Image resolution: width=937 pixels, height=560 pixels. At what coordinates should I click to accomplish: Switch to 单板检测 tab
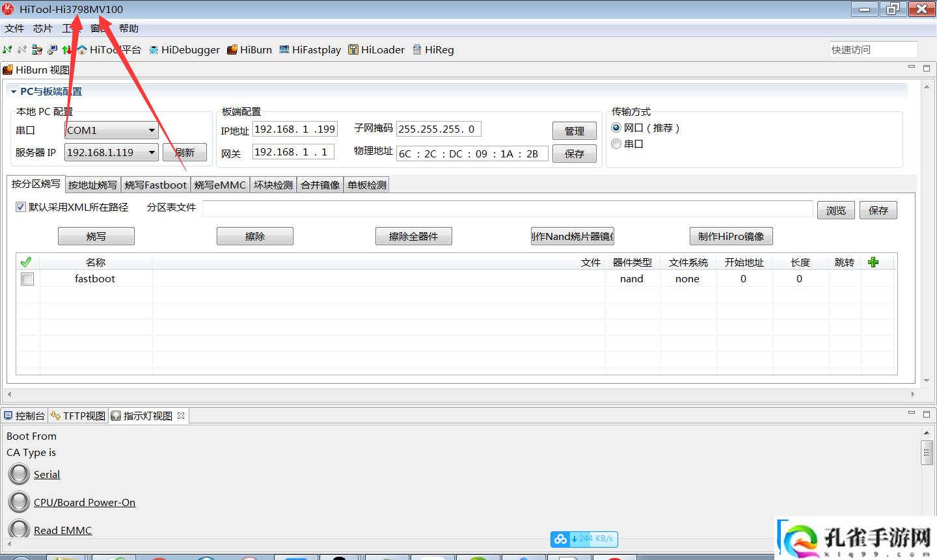367,185
